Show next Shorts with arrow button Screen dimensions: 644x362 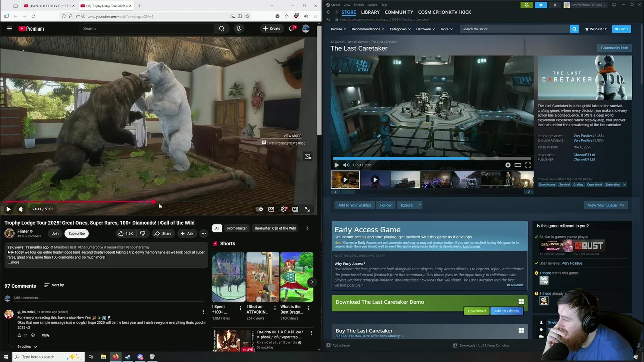pos(312,282)
